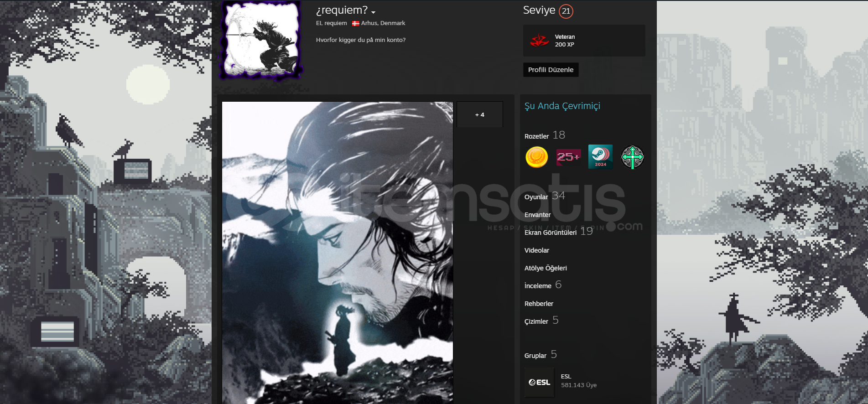Open the samurai profile avatar
The image size is (868, 404).
click(x=261, y=40)
